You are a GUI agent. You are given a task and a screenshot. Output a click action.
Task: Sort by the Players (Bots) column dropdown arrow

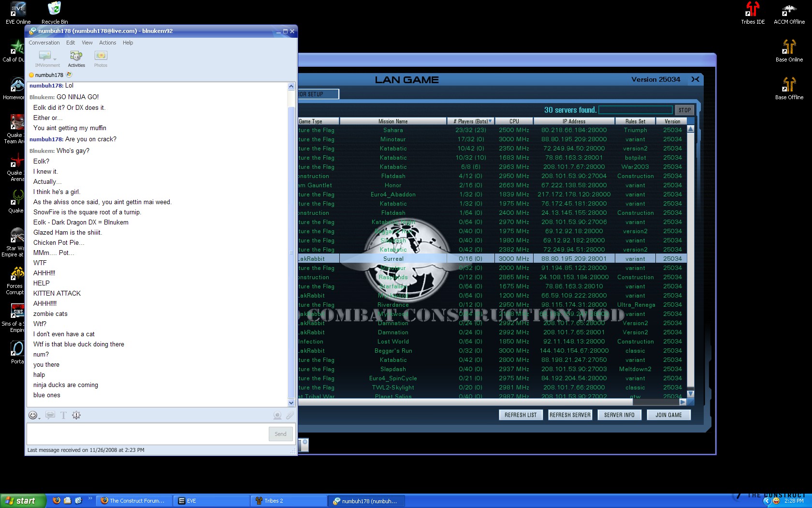490,121
